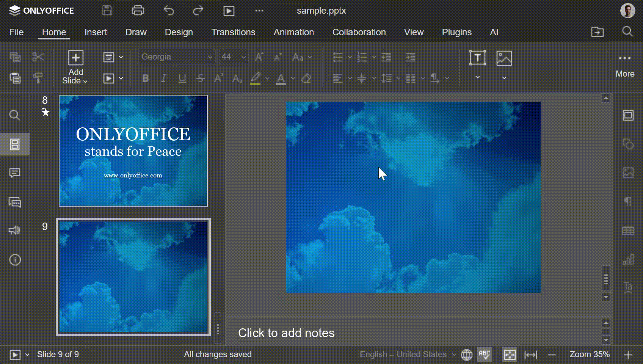Image resolution: width=643 pixels, height=364 pixels.
Task: Toggle Fit to slide in status bar
Action: pos(510,355)
